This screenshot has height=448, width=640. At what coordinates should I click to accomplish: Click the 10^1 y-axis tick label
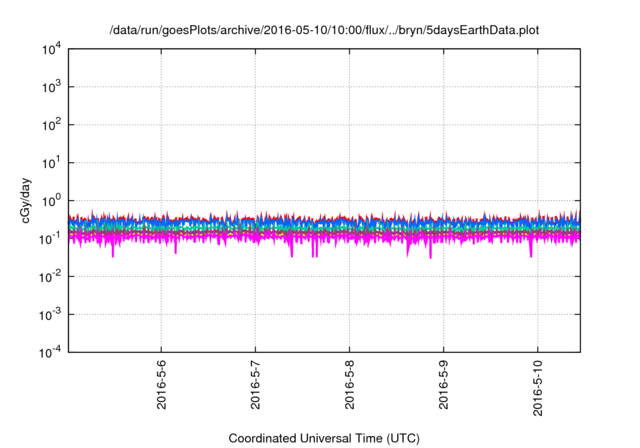click(51, 163)
